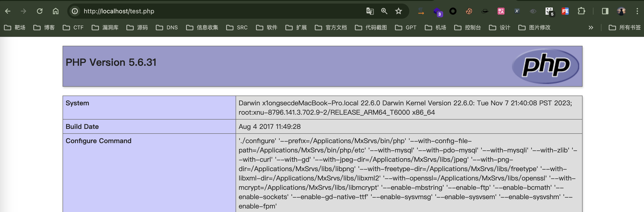Screen dimensions: 644x212
Task: Open the 源码 bookmark folder
Action: pyautogui.click(x=137, y=27)
